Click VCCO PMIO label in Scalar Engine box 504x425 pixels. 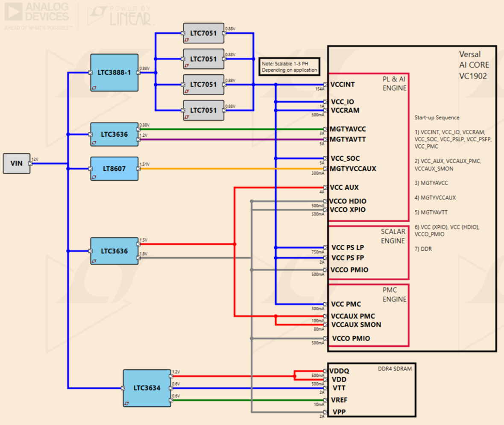(349, 270)
